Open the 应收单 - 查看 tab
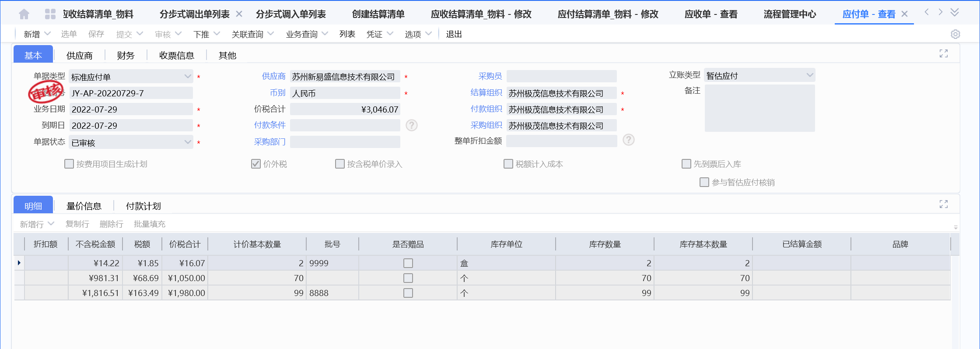980x349 pixels. click(711, 14)
